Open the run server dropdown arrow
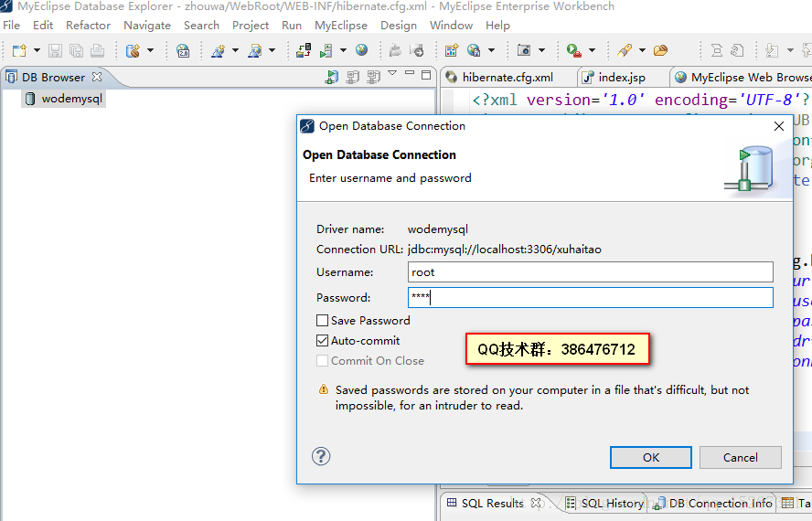Screen dimensions: 812x521 pos(343,50)
